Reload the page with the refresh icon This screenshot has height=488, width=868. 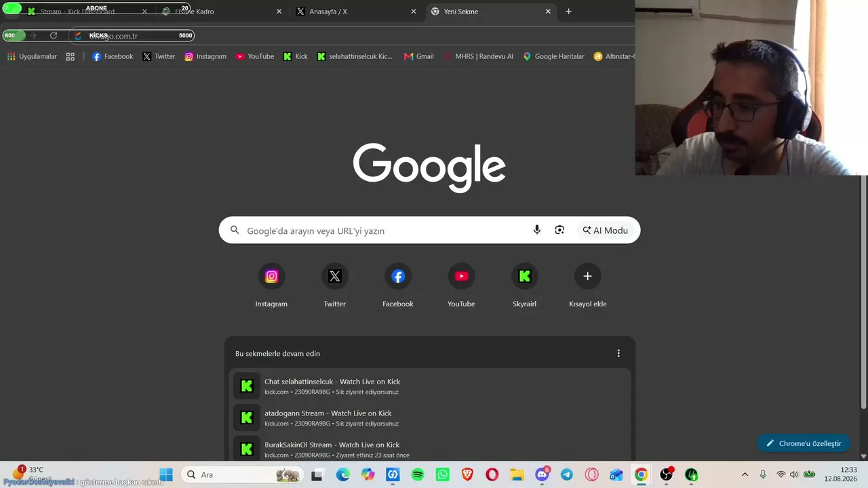tap(54, 35)
